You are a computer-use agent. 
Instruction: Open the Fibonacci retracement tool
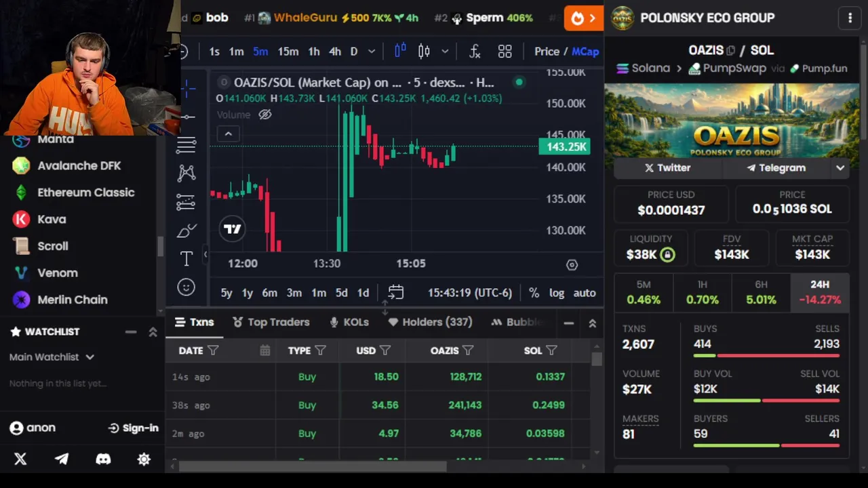(186, 144)
